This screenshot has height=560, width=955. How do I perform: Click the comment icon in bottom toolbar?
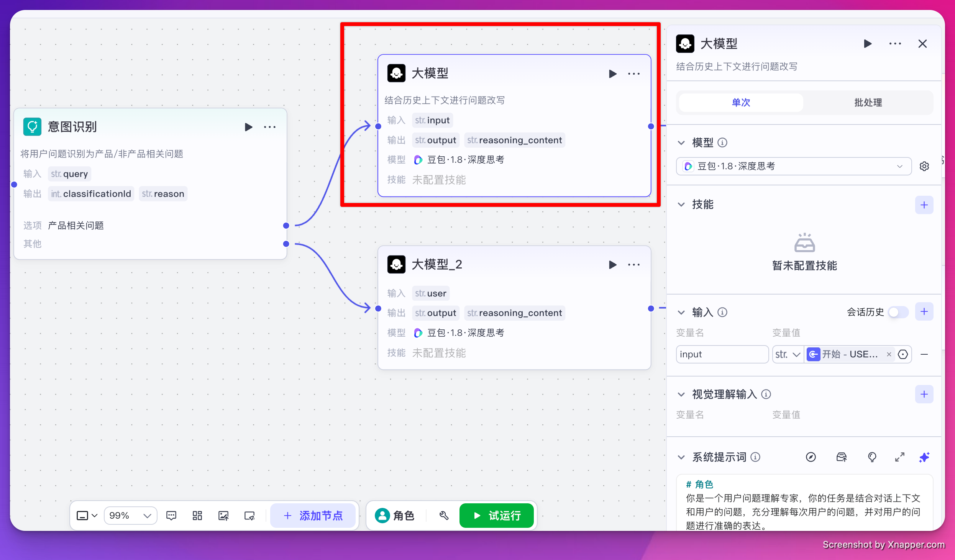click(x=171, y=516)
